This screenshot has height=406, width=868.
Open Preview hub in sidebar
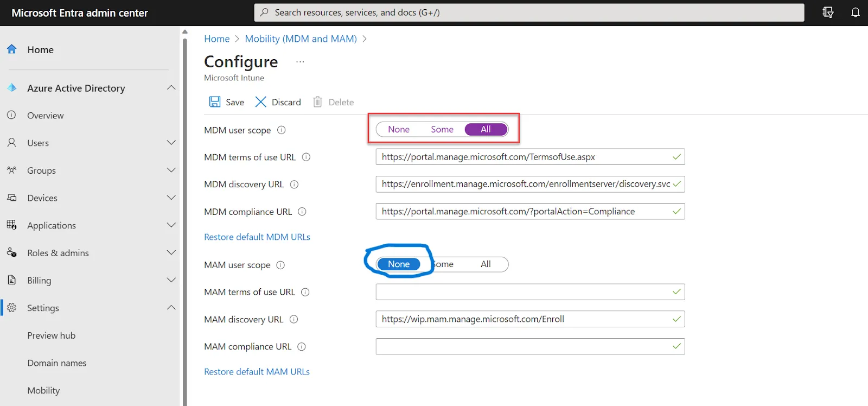click(52, 335)
